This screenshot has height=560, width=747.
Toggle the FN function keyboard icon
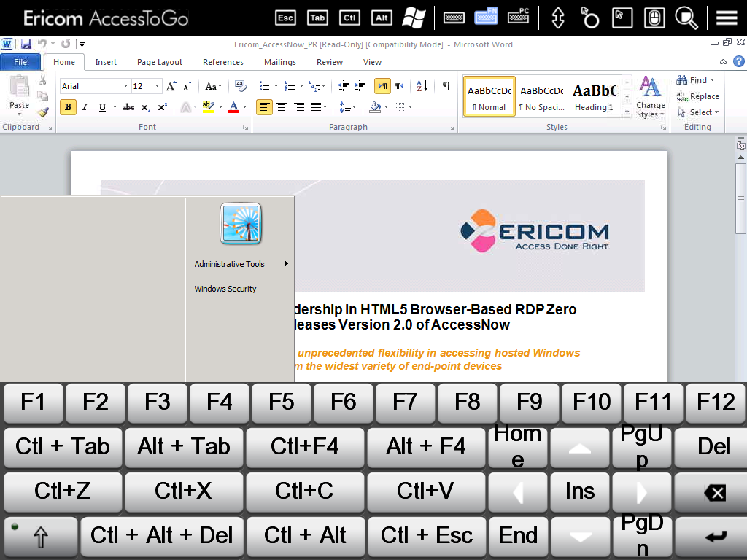(486, 17)
